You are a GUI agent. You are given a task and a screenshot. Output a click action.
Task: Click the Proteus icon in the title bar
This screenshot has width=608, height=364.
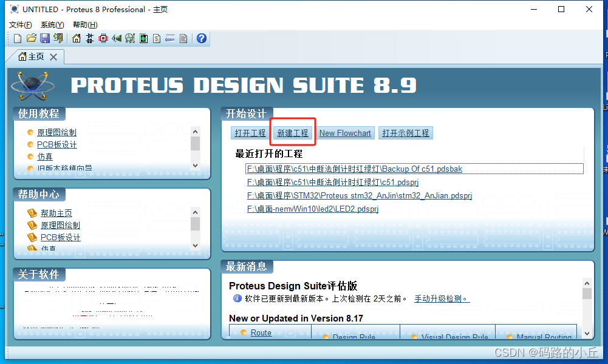pyautogui.click(x=15, y=9)
